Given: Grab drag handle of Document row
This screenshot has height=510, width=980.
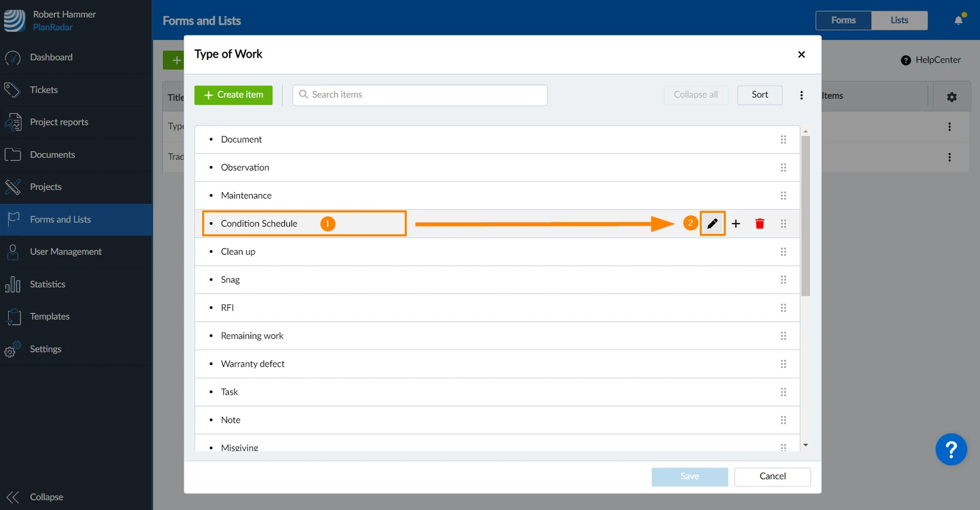Looking at the screenshot, I should point(783,140).
